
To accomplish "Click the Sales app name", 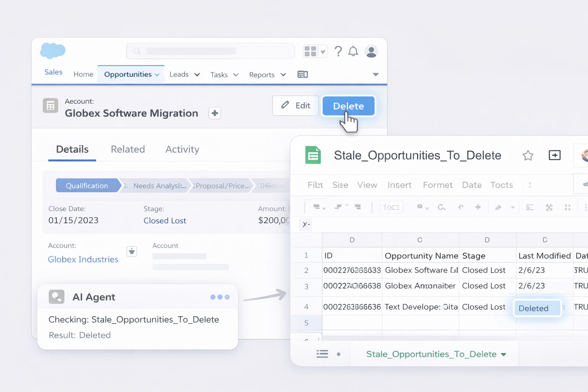I will [x=53, y=72].
